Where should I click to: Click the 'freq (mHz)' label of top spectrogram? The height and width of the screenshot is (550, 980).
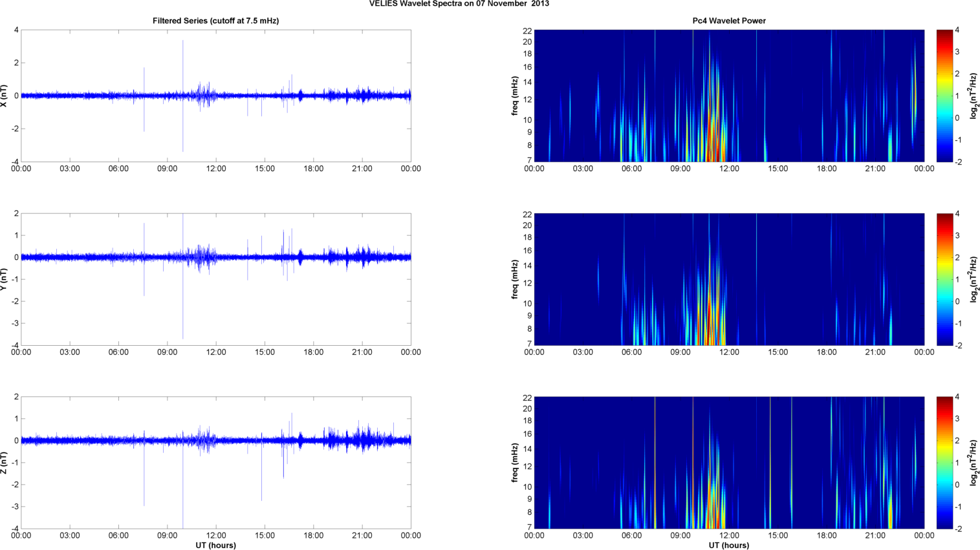(515, 96)
